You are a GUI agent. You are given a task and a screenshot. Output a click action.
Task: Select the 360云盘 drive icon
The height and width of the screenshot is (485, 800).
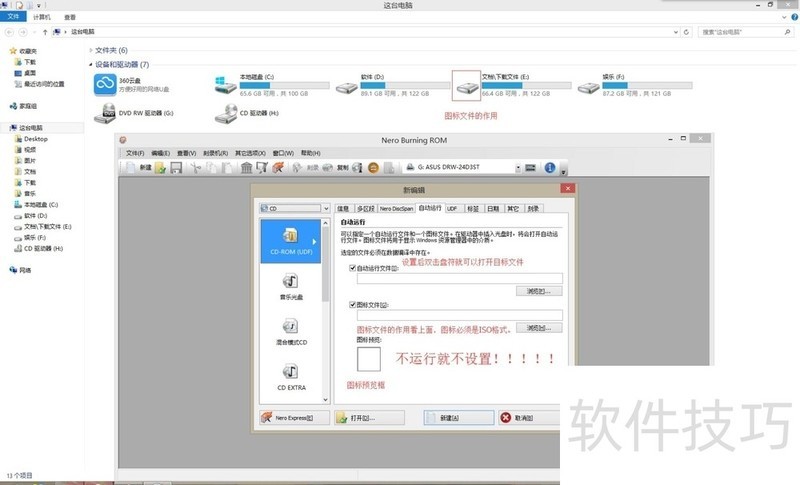[x=105, y=84]
